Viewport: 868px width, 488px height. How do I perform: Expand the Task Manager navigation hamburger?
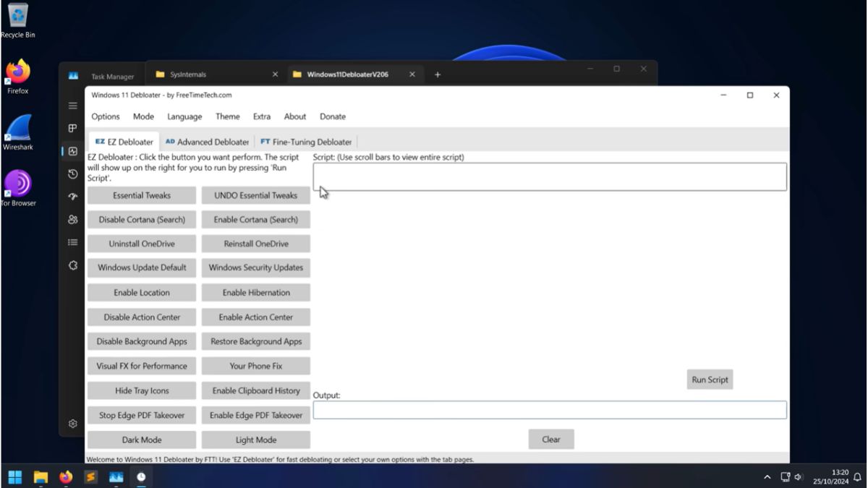pos(72,106)
